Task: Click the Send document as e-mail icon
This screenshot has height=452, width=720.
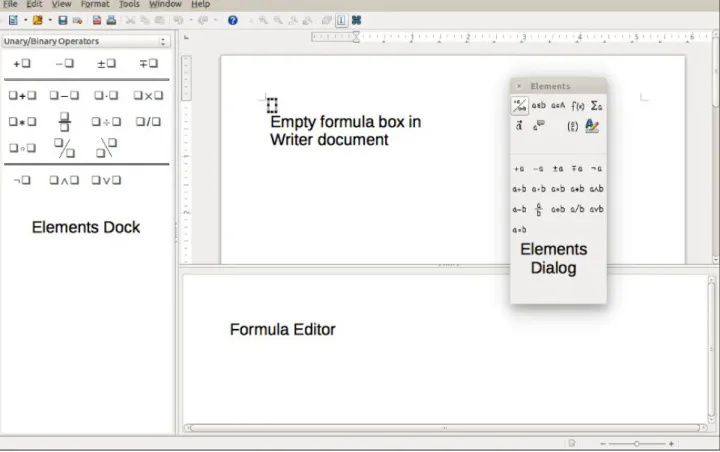Action: pyautogui.click(x=77, y=20)
